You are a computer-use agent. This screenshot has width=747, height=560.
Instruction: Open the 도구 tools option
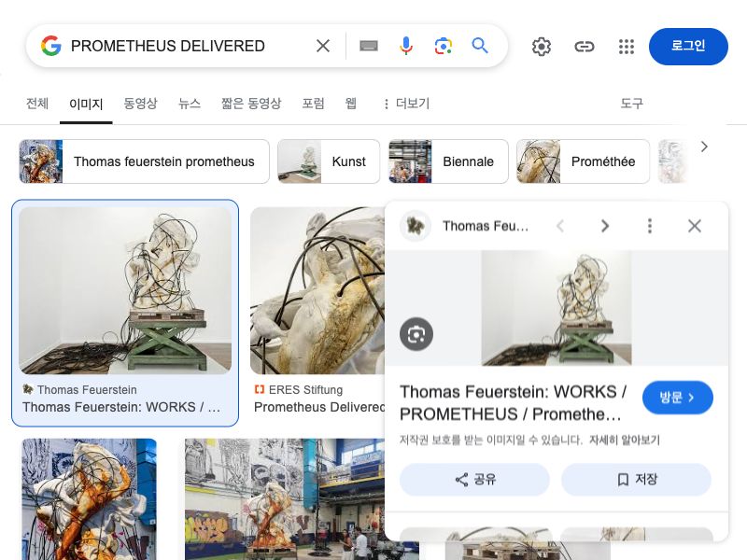tap(632, 104)
